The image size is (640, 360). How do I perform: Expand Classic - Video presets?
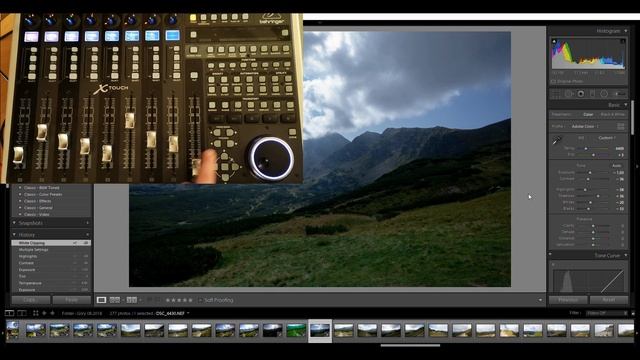coord(20,214)
